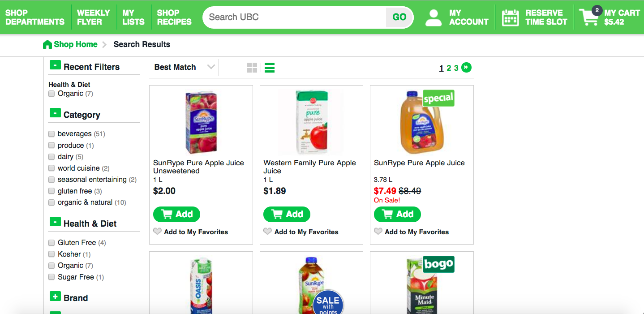
Task: Collapse the Category filter section
Action: point(55,113)
